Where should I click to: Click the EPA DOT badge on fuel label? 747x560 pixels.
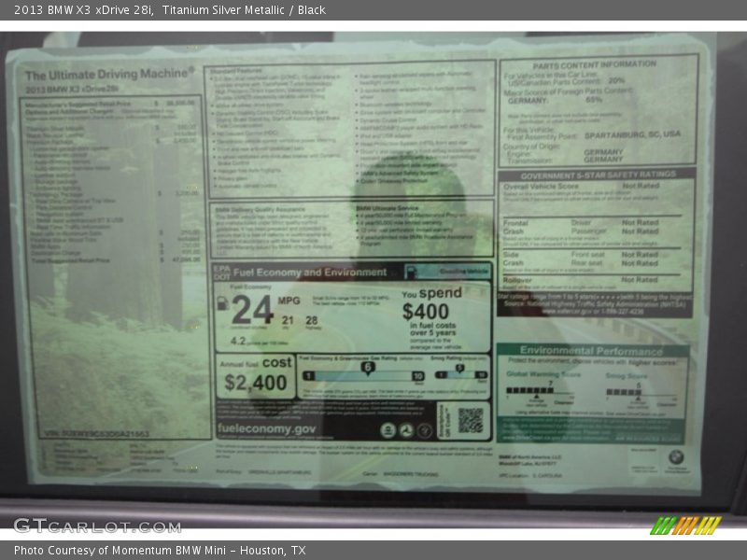222,272
